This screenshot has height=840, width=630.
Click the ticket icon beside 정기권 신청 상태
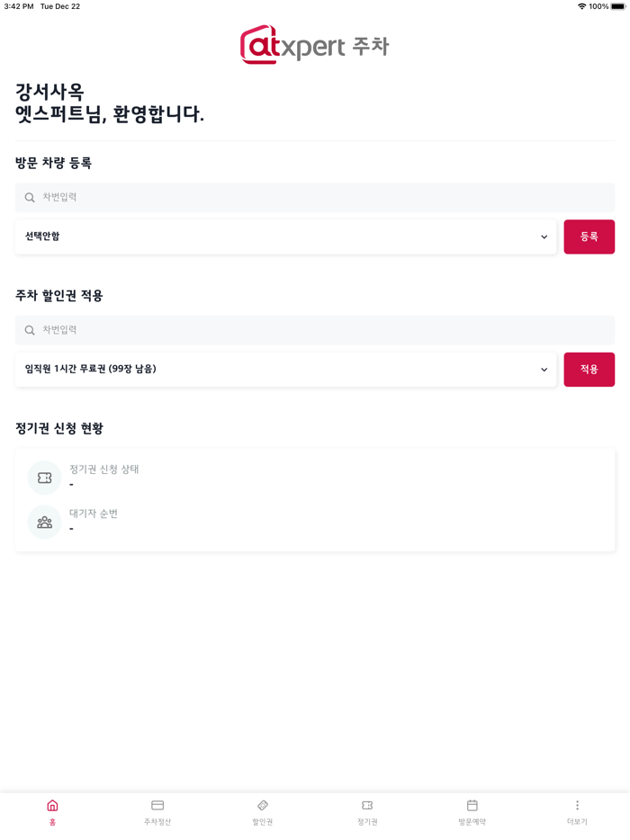click(x=44, y=477)
